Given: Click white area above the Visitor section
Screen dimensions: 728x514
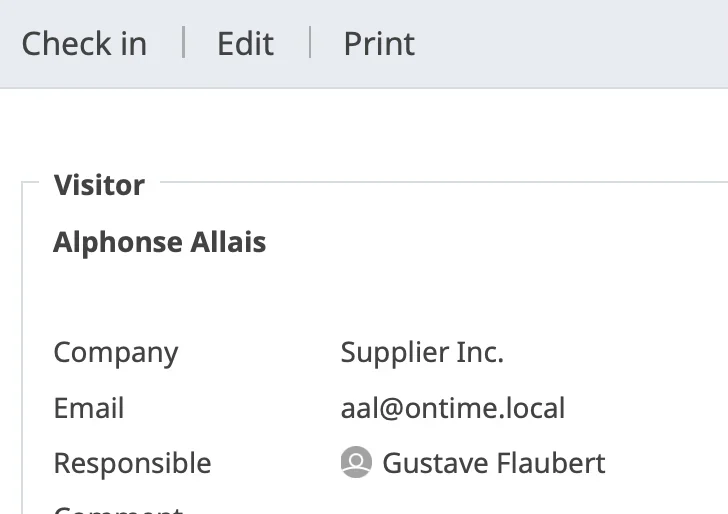Looking at the screenshot, I should (x=364, y=130).
